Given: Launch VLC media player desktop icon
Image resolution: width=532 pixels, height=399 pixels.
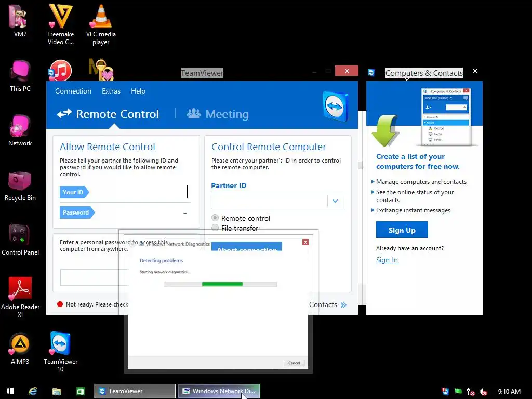Looking at the screenshot, I should coord(101,24).
